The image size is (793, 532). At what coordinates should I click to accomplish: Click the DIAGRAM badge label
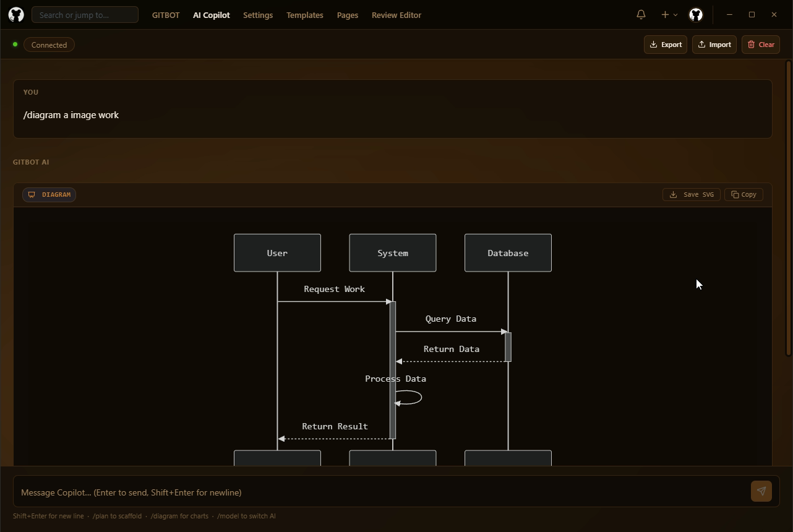click(49, 195)
